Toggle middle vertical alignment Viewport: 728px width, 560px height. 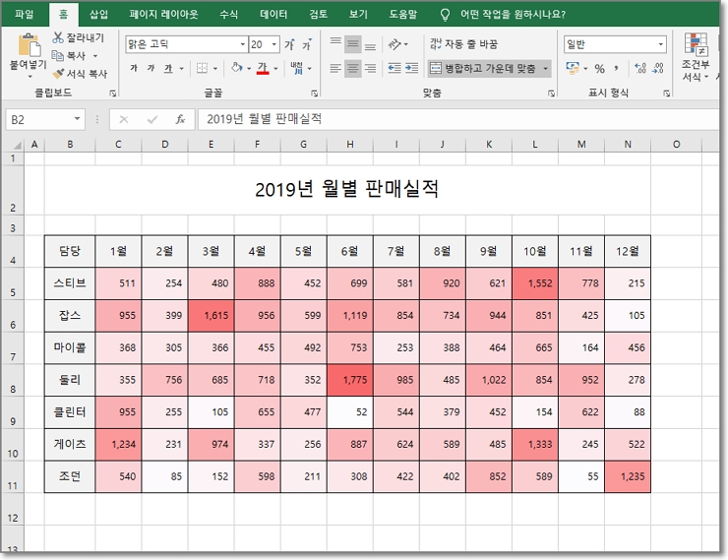[x=353, y=44]
